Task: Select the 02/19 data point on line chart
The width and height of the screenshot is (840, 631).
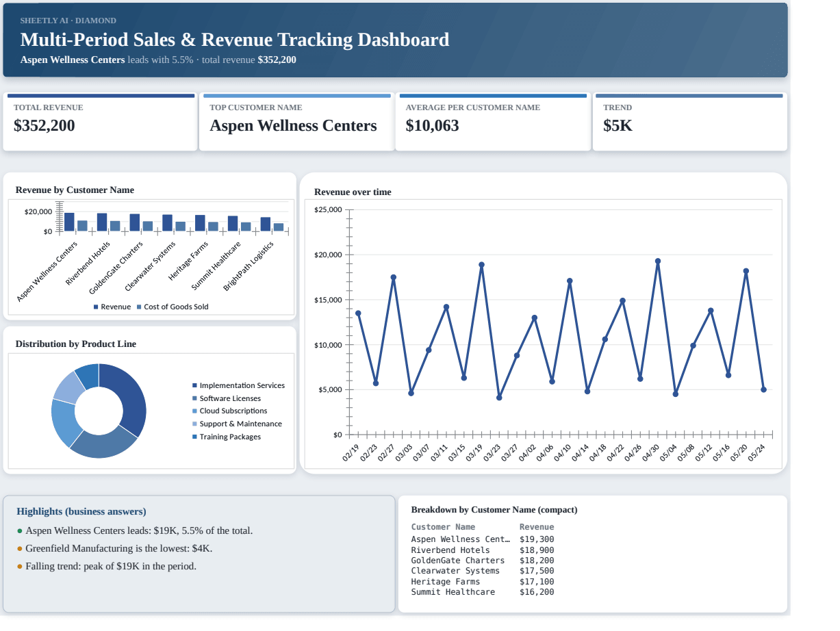Action: [358, 313]
